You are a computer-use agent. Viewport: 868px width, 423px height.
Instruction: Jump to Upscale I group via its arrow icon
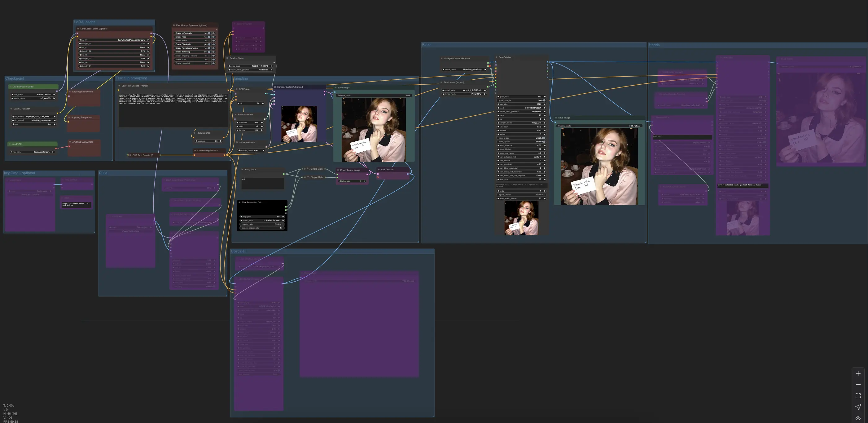[x=213, y=63]
